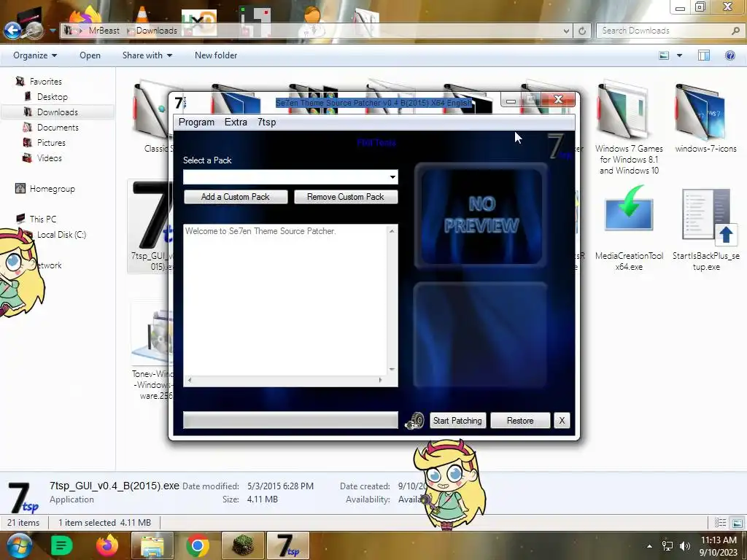Select Local Disk (C:) in navigation pane
This screenshot has height=560, width=747.
(x=61, y=234)
